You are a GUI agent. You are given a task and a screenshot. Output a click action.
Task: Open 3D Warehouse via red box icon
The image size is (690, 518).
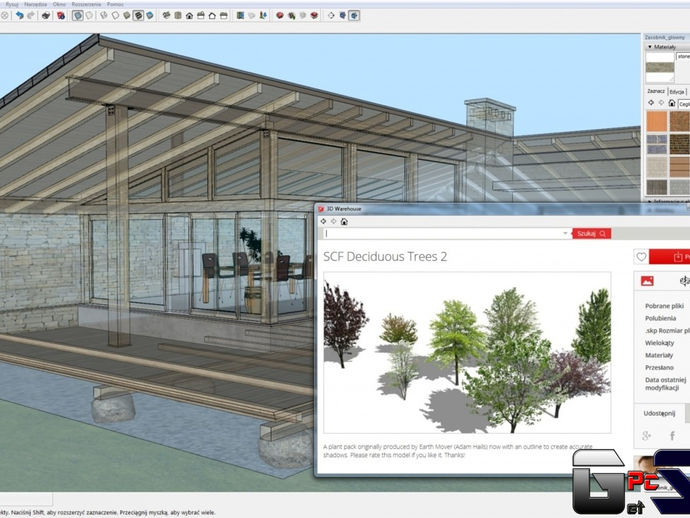pos(280,15)
